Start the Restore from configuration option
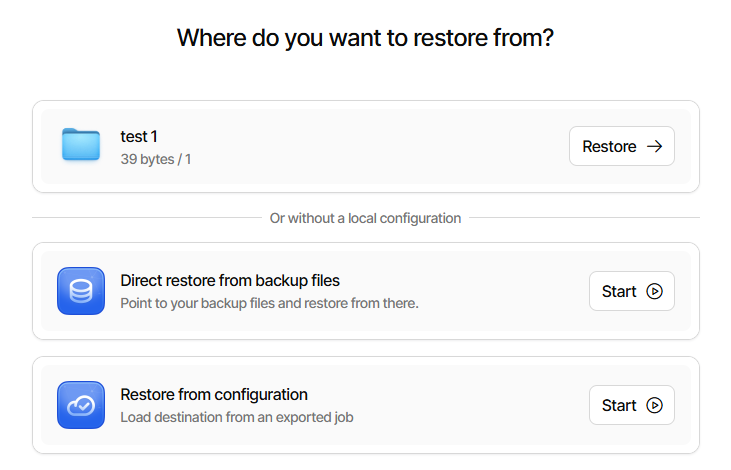Screen dimensions: 731x470 pyautogui.click(x=631, y=406)
